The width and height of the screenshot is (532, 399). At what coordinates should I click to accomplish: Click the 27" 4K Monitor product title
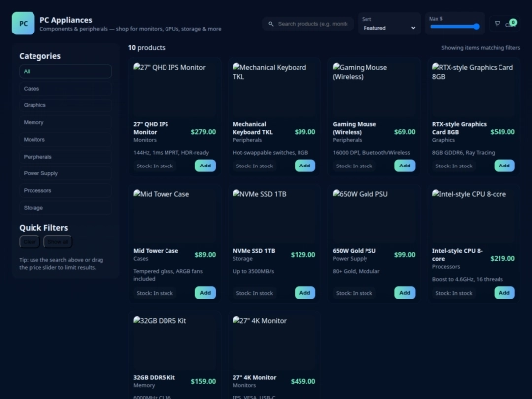coord(254,378)
